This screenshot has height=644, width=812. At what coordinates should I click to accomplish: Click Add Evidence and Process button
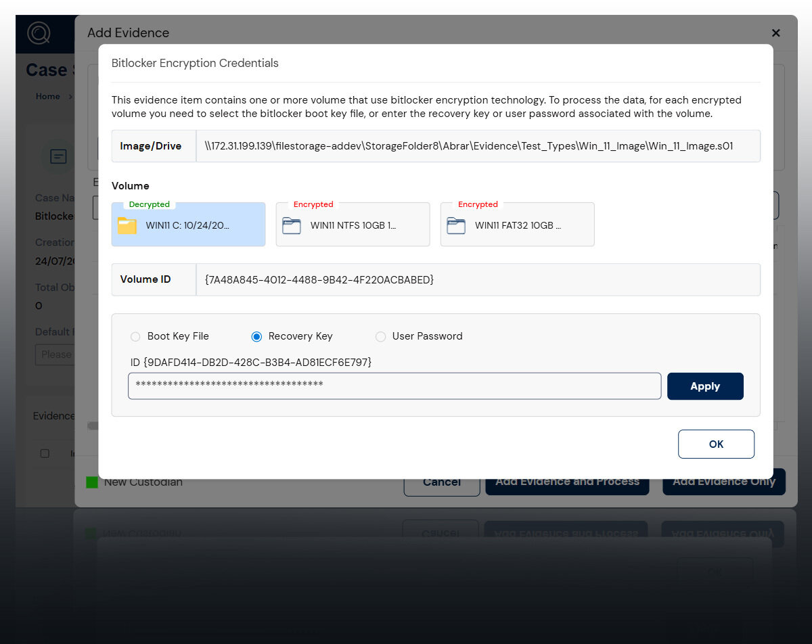567,482
